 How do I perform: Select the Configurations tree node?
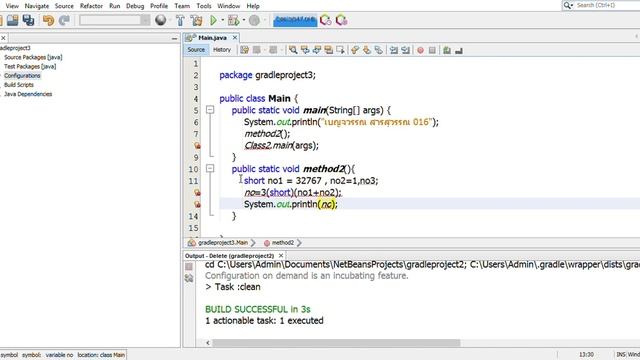click(x=22, y=76)
